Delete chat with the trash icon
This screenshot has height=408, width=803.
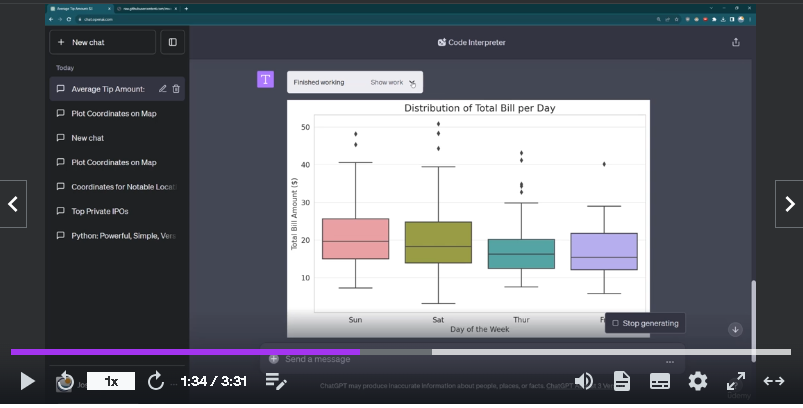(x=176, y=89)
